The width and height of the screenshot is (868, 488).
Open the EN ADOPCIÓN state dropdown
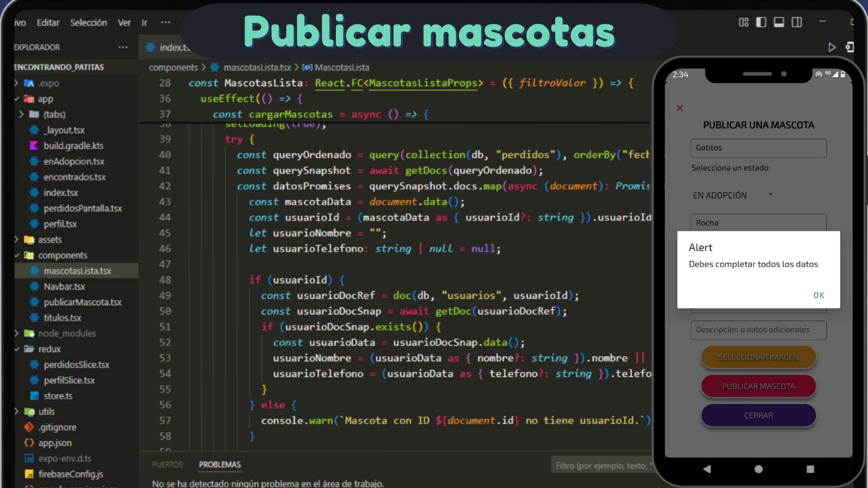tap(732, 195)
